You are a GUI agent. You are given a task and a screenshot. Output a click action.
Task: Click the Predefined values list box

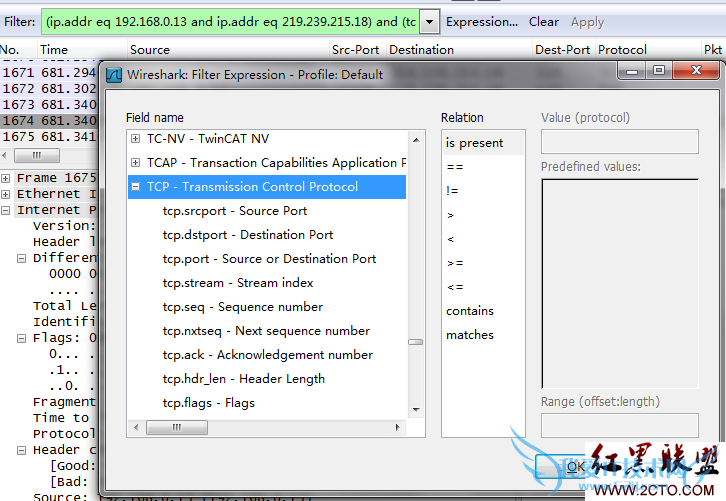620,283
